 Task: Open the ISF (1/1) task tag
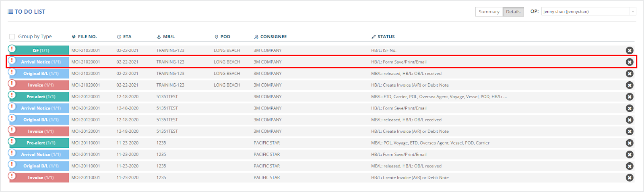[41, 50]
